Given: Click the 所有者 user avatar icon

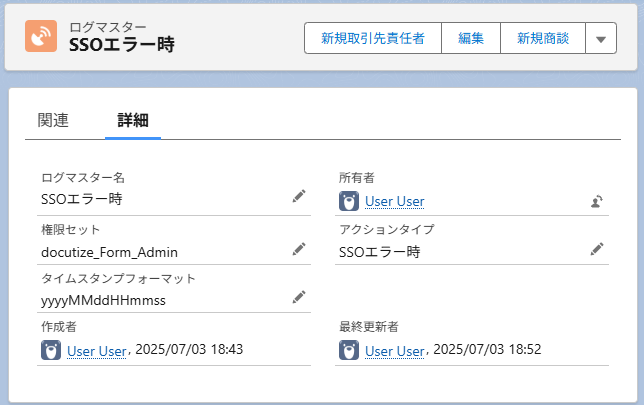Looking at the screenshot, I should (x=349, y=202).
